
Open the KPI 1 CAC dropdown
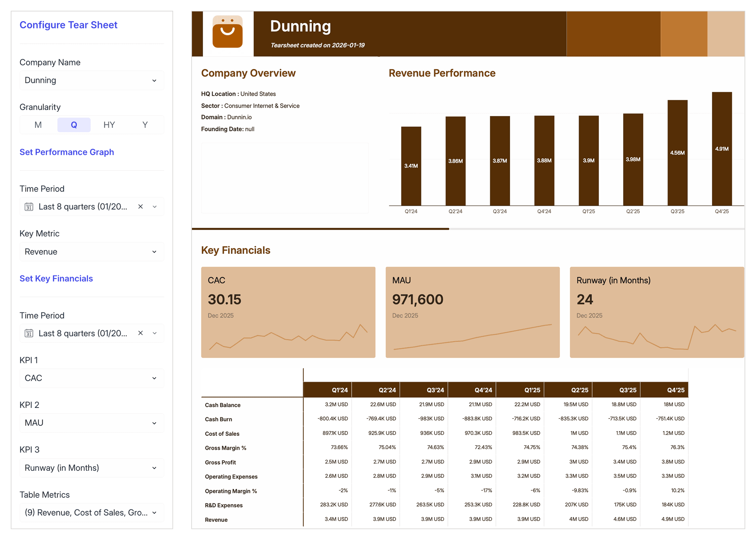[92, 378]
